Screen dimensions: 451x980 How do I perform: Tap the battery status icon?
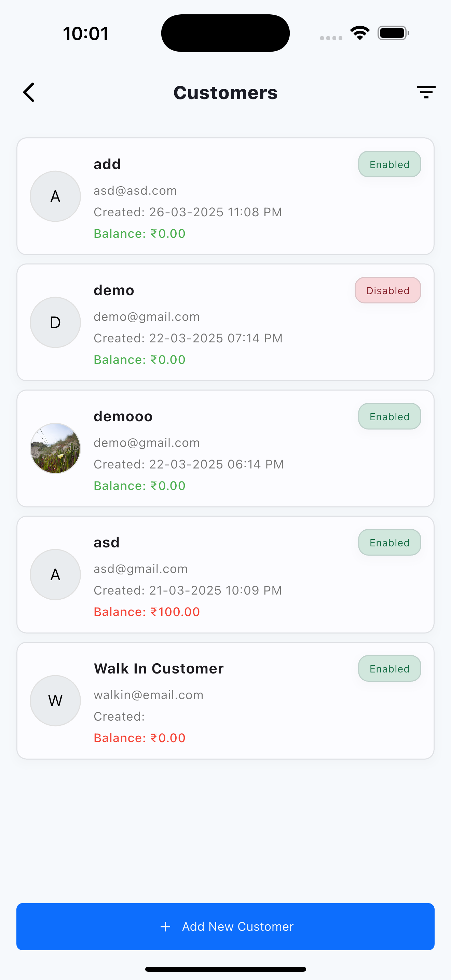393,33
